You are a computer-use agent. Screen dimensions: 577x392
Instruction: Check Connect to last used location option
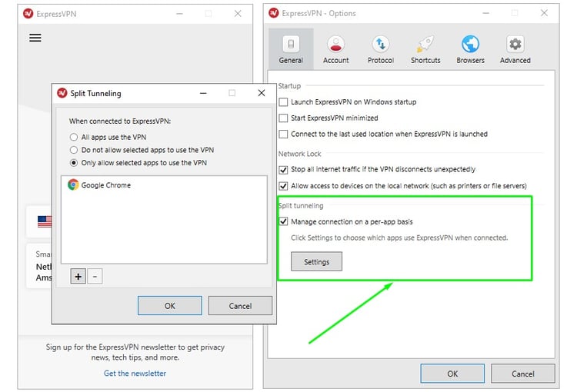(x=283, y=135)
